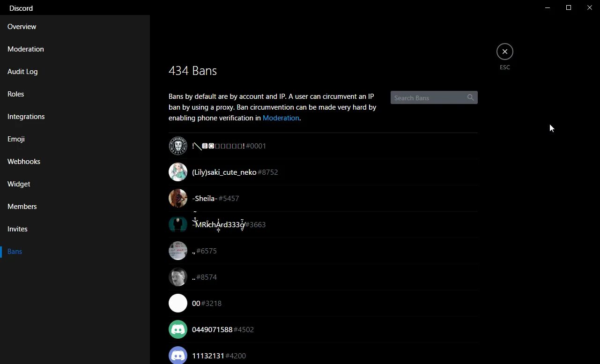This screenshot has width=600, height=364.
Task: Click avatar of user #8574
Action: point(178,277)
